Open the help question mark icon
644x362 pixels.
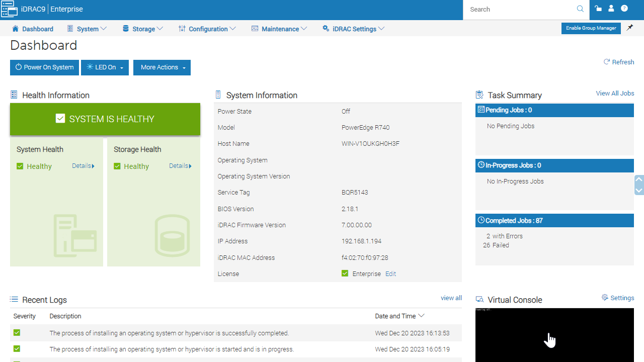tap(624, 9)
